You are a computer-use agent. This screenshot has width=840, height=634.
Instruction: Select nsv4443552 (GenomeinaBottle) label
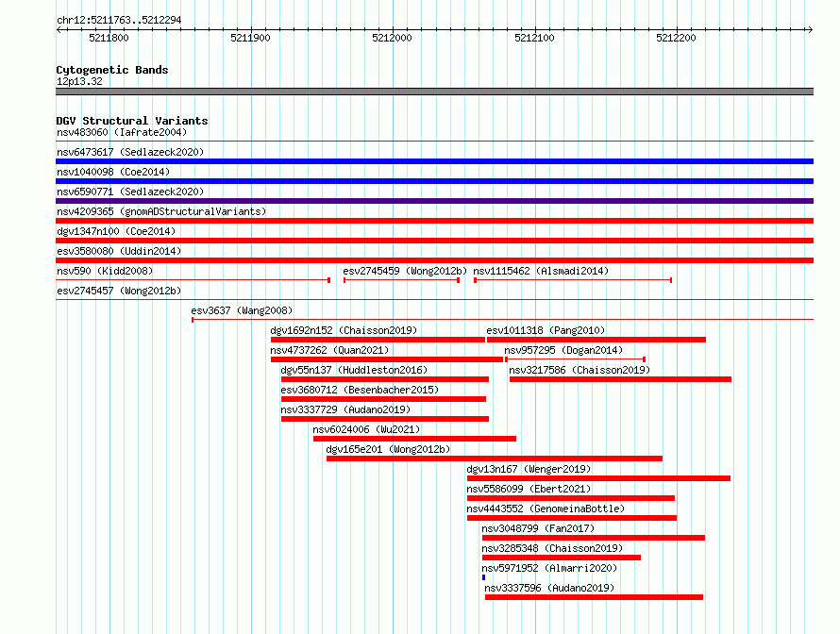pos(546,509)
